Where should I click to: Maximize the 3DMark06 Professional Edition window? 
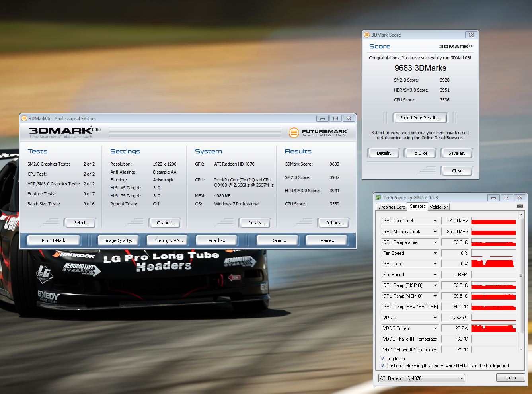[335, 118]
